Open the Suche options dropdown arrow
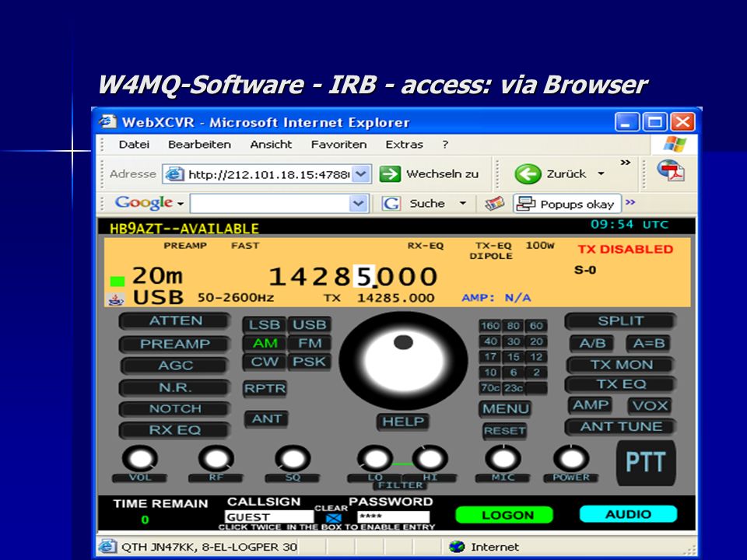Screen dimensions: 747x560 point(462,203)
